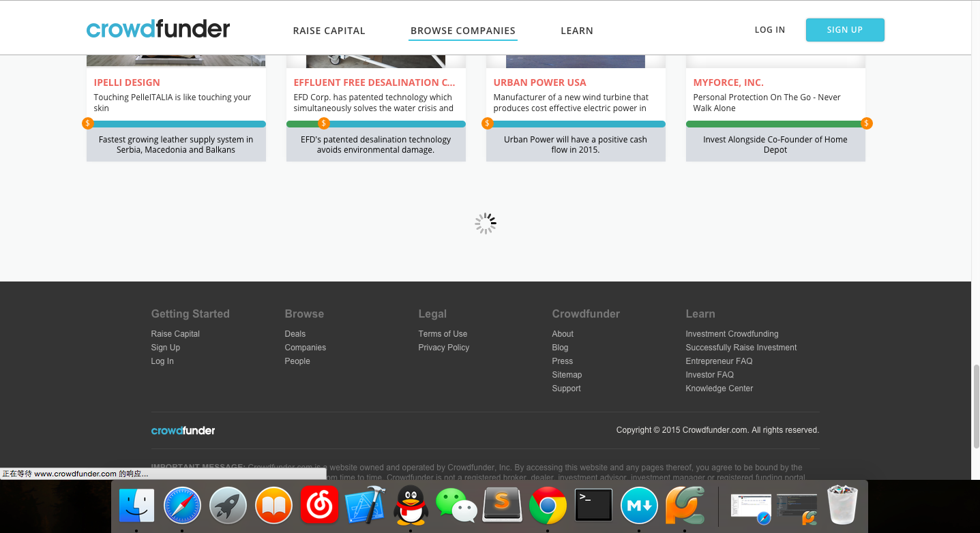Click the vertical page scrollbar thumb
Image resolution: width=980 pixels, height=533 pixels.
pyautogui.click(x=976, y=406)
